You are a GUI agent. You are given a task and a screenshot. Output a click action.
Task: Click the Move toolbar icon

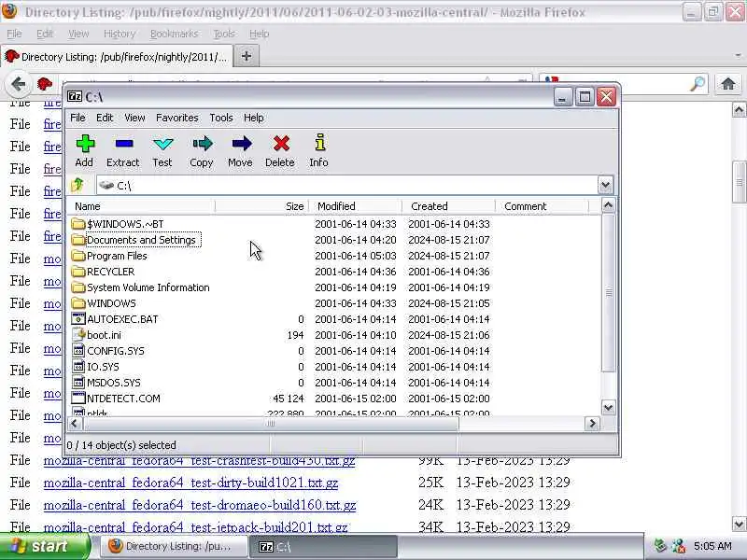(x=241, y=144)
